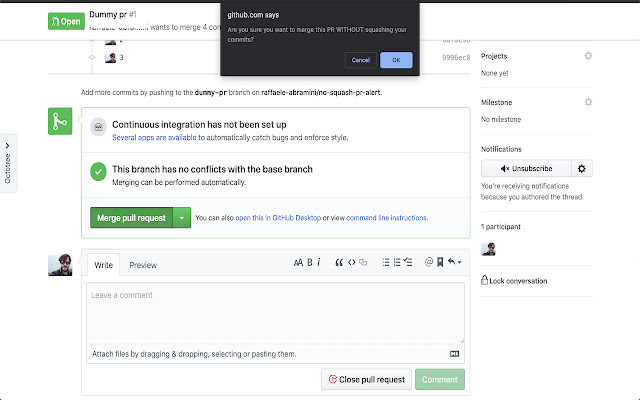The image size is (640, 400).
Task: Mention a user with the @ icon
Action: (x=429, y=262)
